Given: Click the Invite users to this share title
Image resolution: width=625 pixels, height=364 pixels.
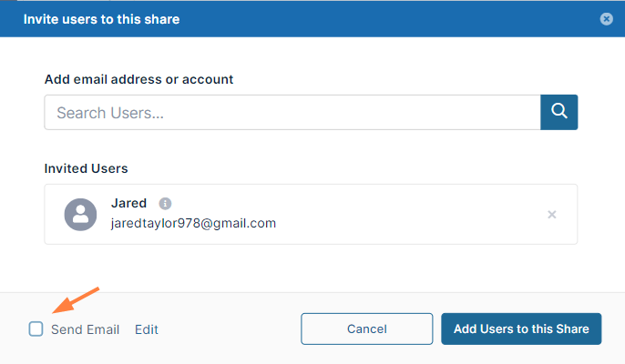Looking at the screenshot, I should point(101,19).
